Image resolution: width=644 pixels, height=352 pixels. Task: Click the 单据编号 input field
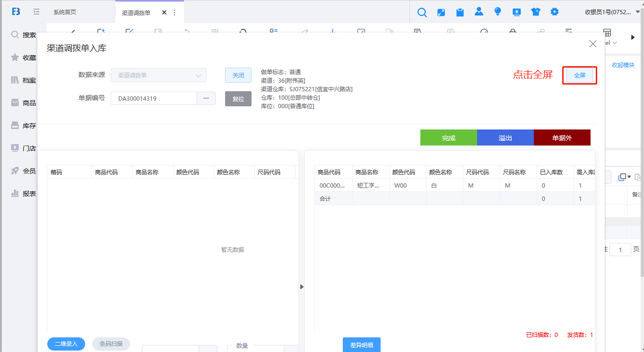tap(154, 98)
